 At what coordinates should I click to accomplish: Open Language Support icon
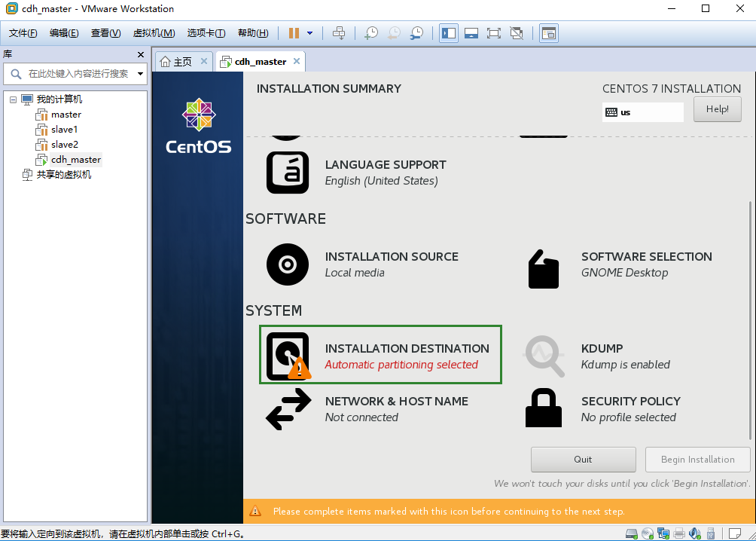pyautogui.click(x=288, y=173)
